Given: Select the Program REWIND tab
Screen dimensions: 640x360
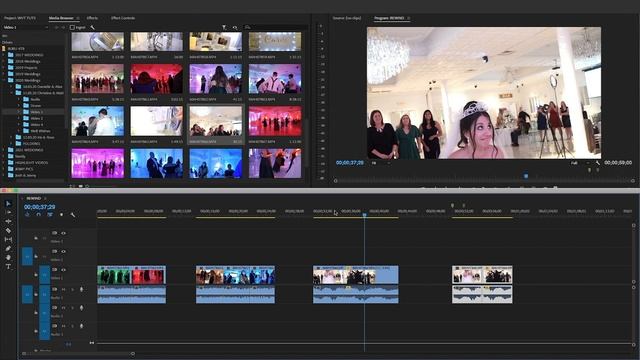Looking at the screenshot, I should click(x=389, y=18).
